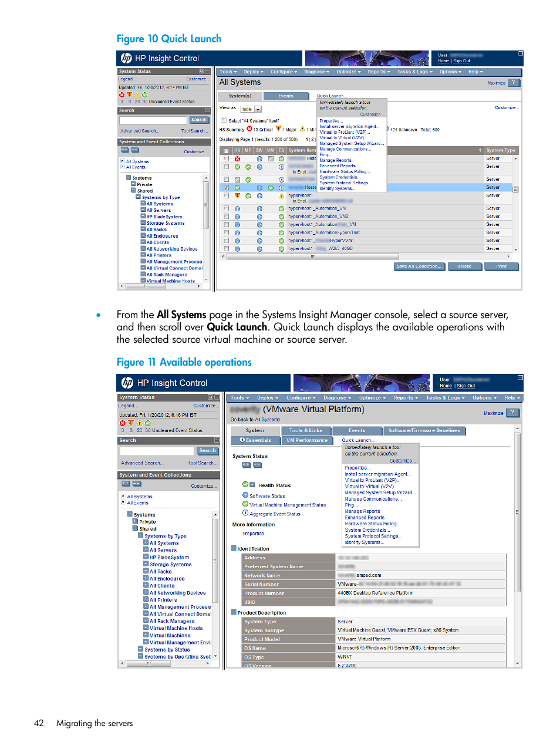This screenshot has height=746, width=560.
Task: Click HS unknown icon in hypervhost1_Automation_VM2 row
Action: pyautogui.click(x=237, y=217)
